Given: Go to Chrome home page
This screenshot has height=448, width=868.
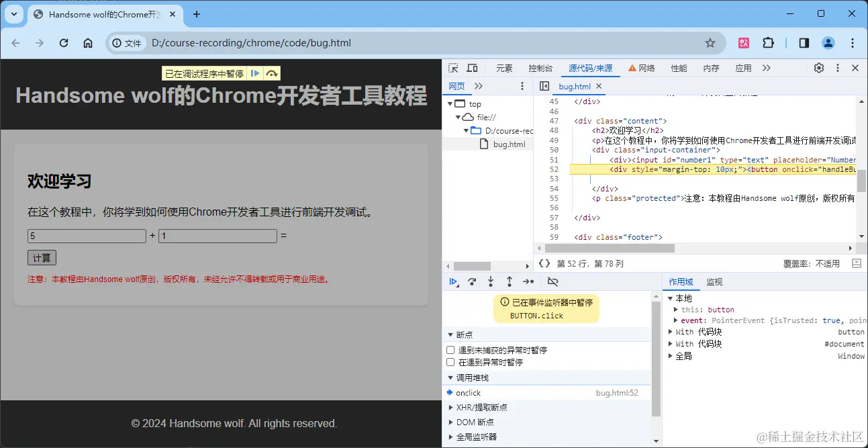Looking at the screenshot, I should (88, 43).
